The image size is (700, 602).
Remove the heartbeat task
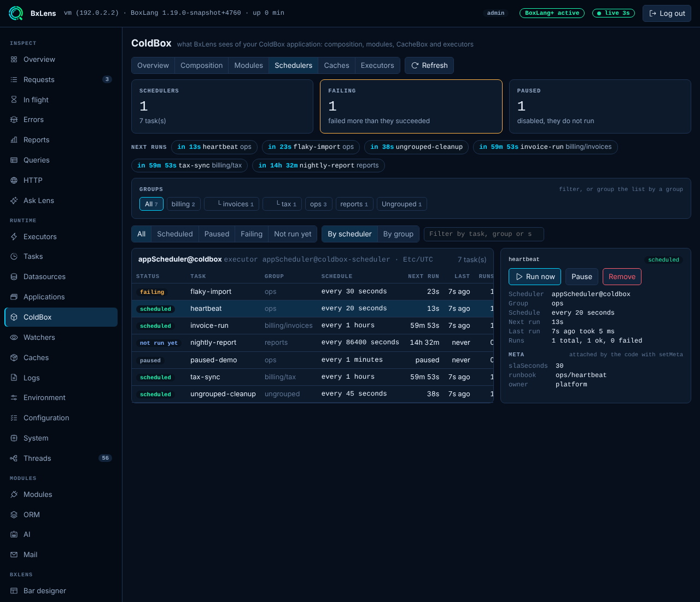(622, 277)
